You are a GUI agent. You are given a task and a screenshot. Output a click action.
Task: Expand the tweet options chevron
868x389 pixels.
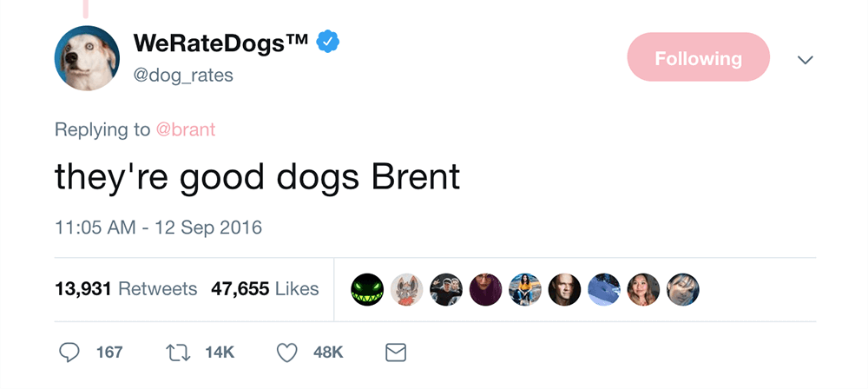[x=805, y=59]
